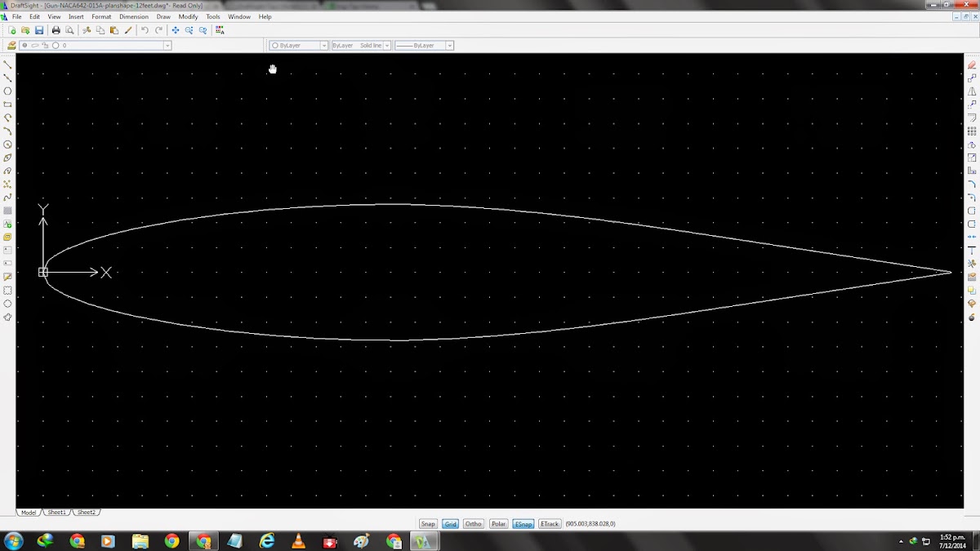Open Internet Explorer from the taskbar
The image size is (980, 551).
pos(267,541)
